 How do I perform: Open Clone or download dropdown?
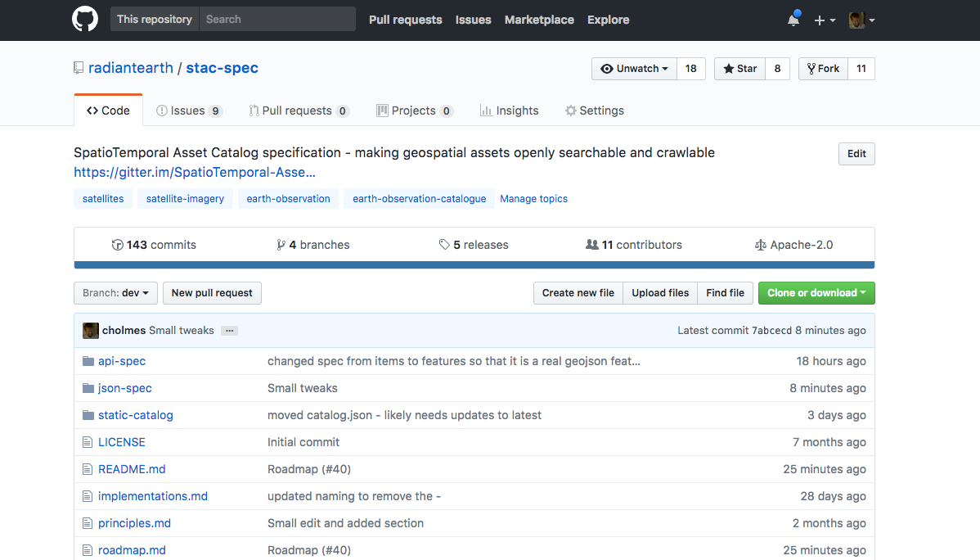tap(816, 293)
